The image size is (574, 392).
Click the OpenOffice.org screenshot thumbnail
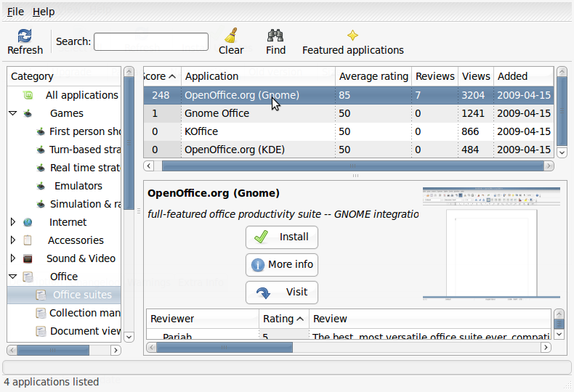[x=491, y=243]
